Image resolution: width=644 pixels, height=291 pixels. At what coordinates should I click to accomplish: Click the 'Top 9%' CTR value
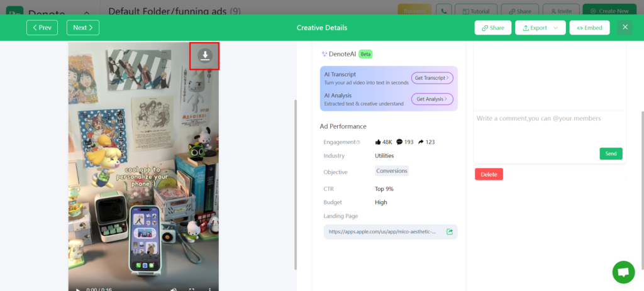[x=384, y=189]
